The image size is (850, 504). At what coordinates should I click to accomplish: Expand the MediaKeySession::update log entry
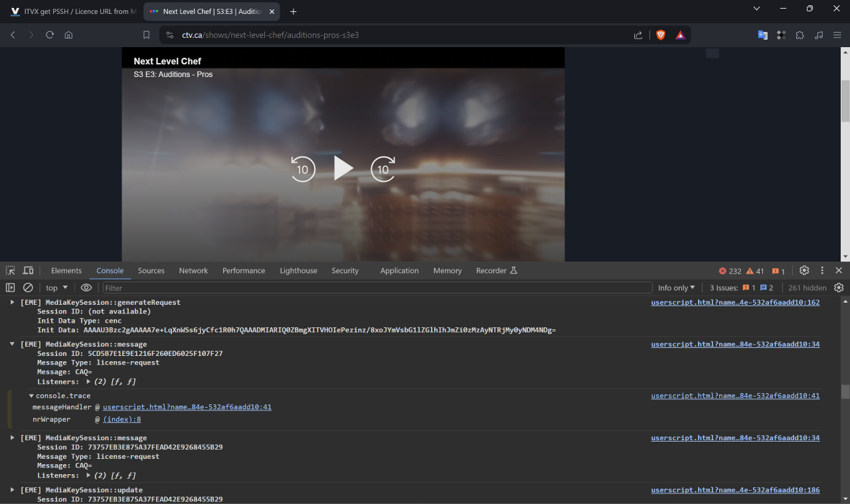pyautogui.click(x=12, y=490)
